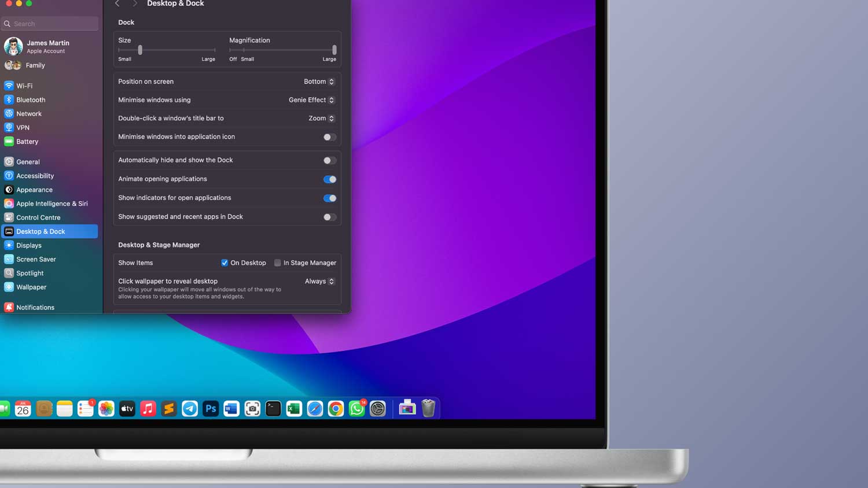Open Microsoft Excel from the Dock
This screenshot has width=868, height=488.
pos(294,409)
